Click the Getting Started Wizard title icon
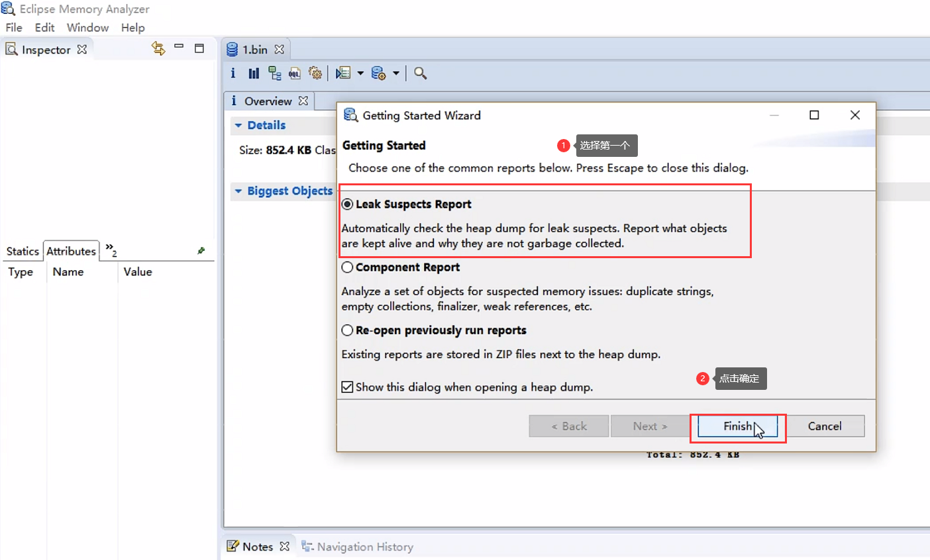930x560 pixels. pyautogui.click(x=350, y=115)
